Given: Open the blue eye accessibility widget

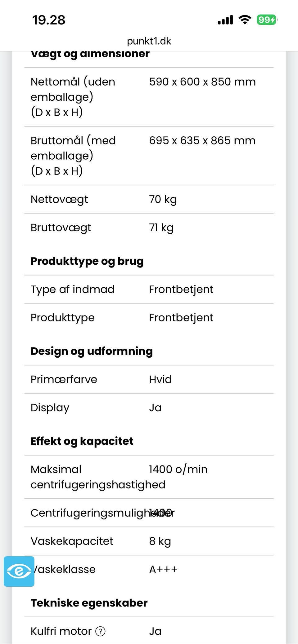Looking at the screenshot, I should pyautogui.click(x=19, y=571).
